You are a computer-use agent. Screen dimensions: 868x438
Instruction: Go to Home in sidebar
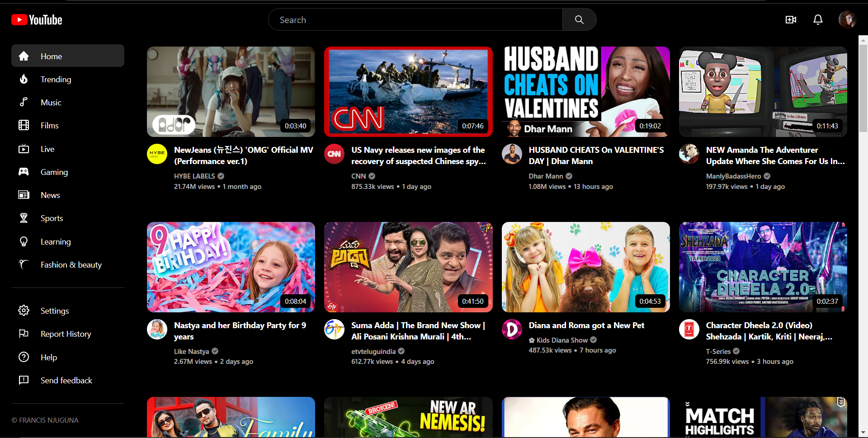68,56
